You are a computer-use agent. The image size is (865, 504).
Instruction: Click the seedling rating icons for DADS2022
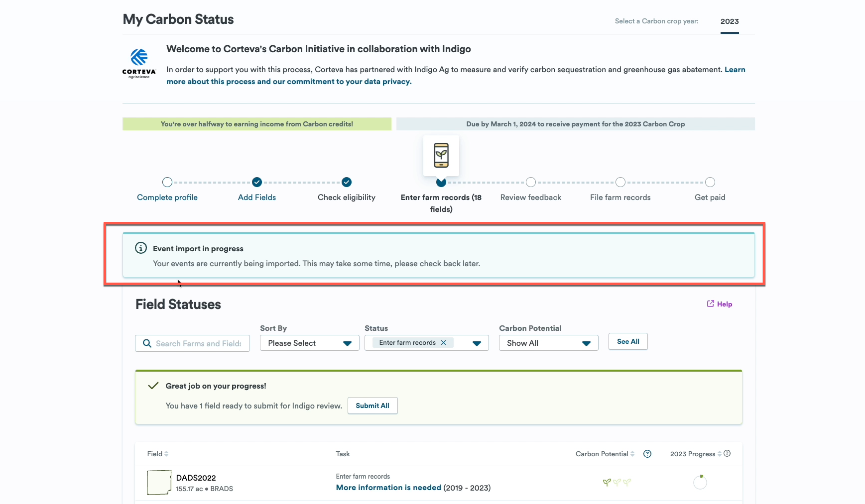pyautogui.click(x=617, y=482)
